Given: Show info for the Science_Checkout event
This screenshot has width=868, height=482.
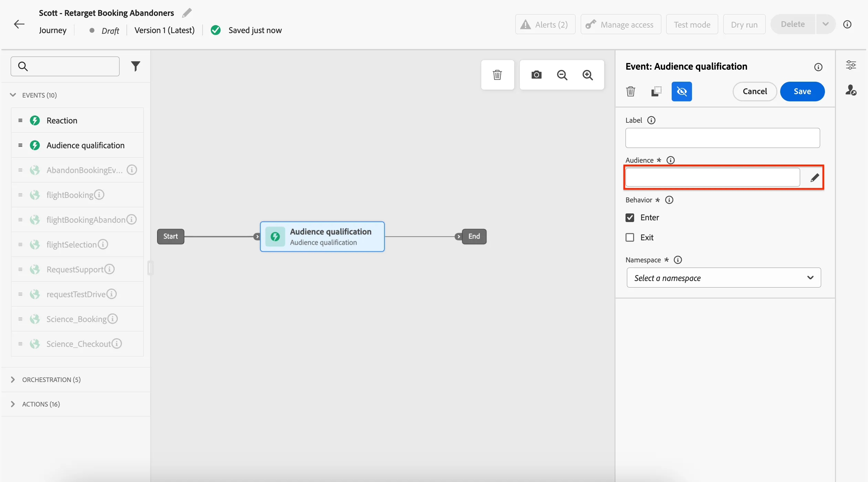Looking at the screenshot, I should click(117, 343).
